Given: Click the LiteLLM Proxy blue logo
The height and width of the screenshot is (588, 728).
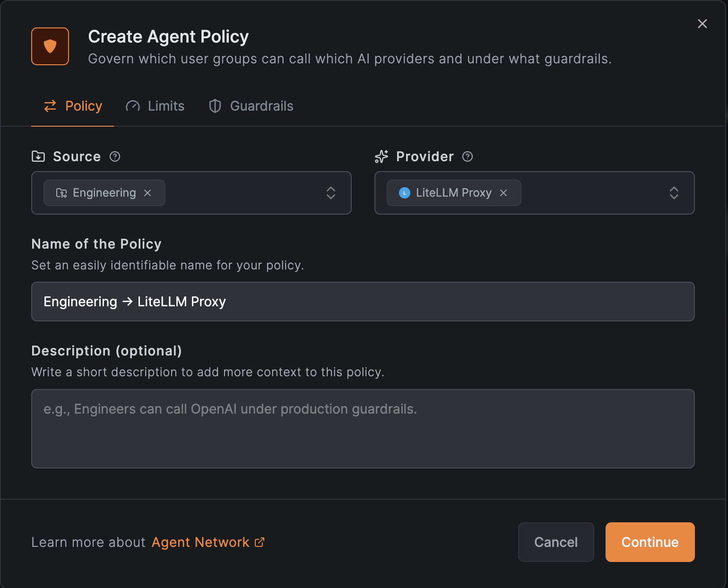Looking at the screenshot, I should [x=405, y=193].
